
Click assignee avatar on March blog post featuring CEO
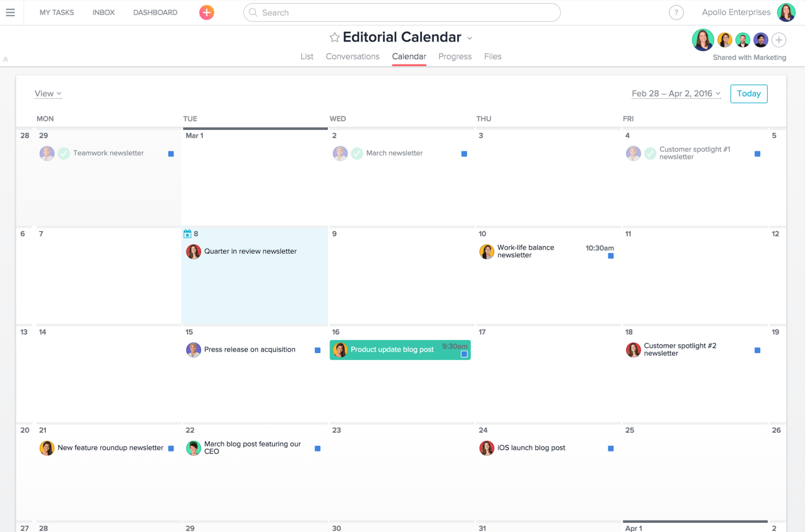(x=194, y=448)
